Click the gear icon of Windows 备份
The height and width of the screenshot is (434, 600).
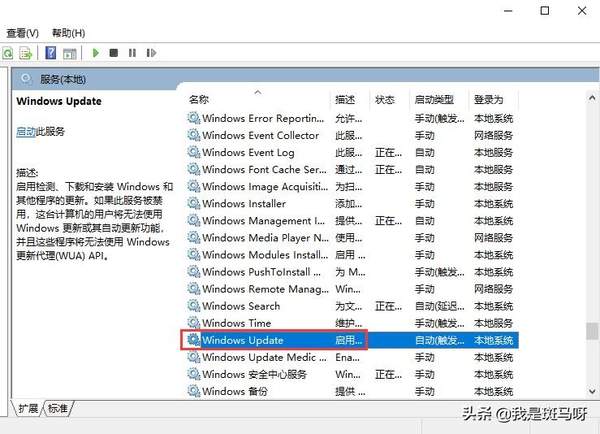pos(194,391)
